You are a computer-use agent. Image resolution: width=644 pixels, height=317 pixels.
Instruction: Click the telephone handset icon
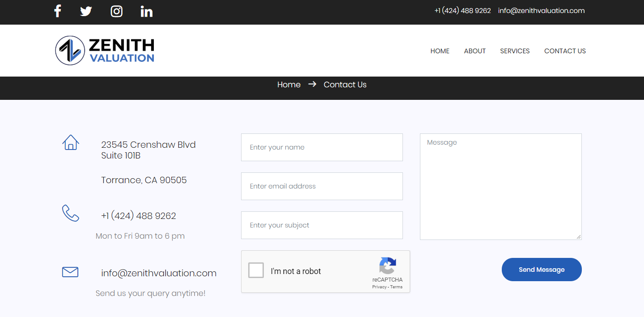point(71,213)
